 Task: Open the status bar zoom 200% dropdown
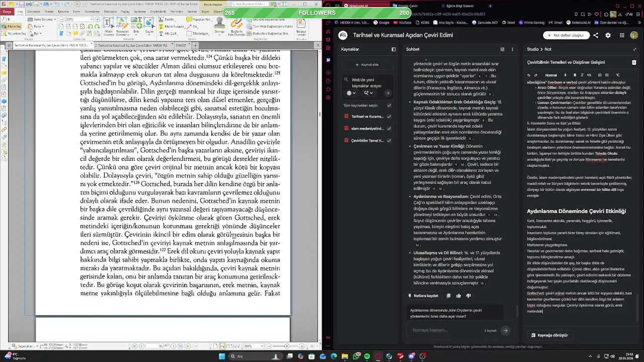(262, 346)
